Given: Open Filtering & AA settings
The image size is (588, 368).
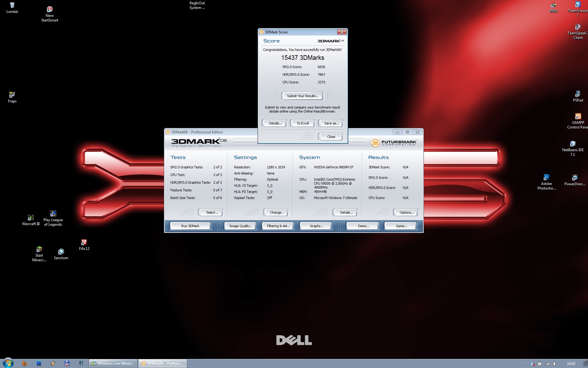Looking at the screenshot, I should click(278, 226).
